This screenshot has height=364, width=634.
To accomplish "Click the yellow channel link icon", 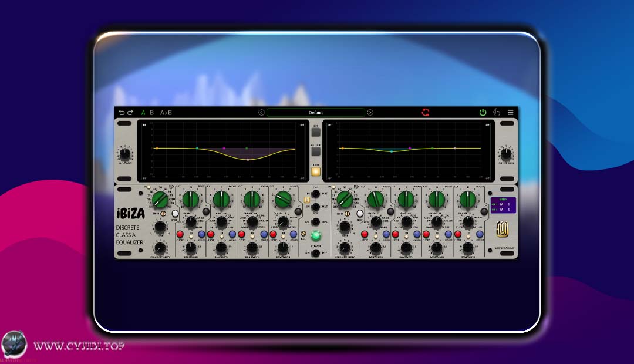I will 307,200.
